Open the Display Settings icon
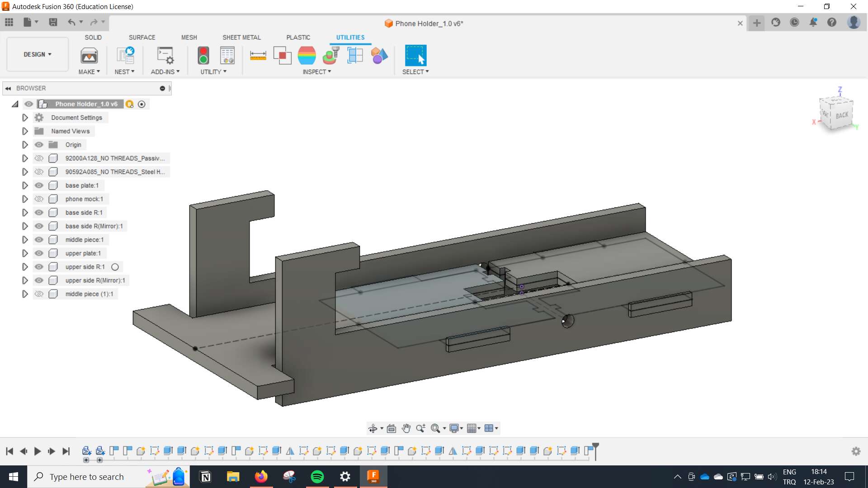 [x=454, y=428]
